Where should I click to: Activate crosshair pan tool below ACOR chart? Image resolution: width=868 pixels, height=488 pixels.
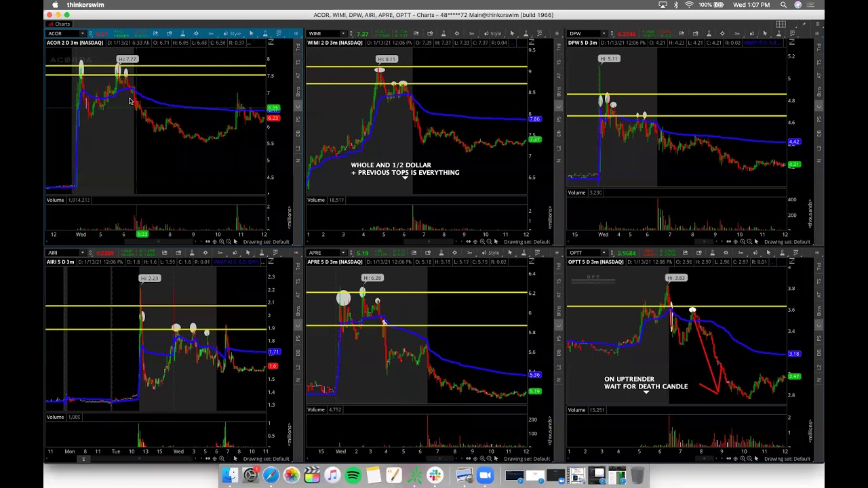214,242
